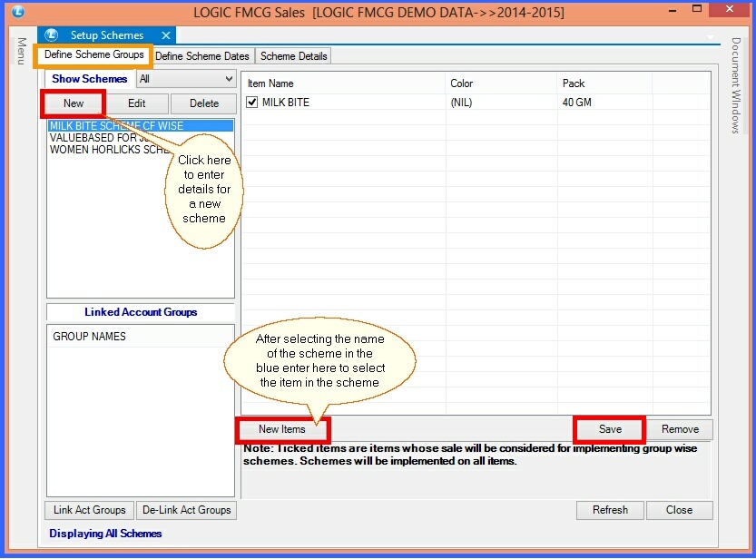Click De-Link Act Groups button

[x=187, y=510]
